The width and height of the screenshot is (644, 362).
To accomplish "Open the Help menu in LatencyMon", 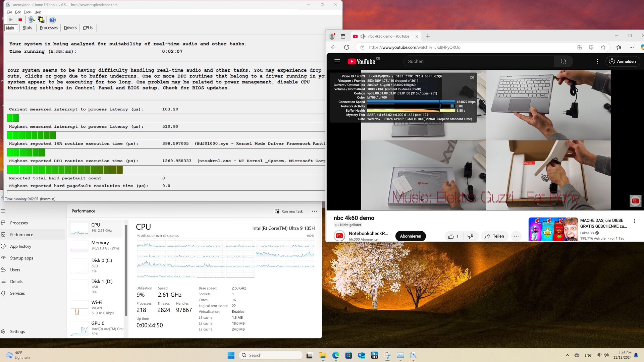I will 38,12.
